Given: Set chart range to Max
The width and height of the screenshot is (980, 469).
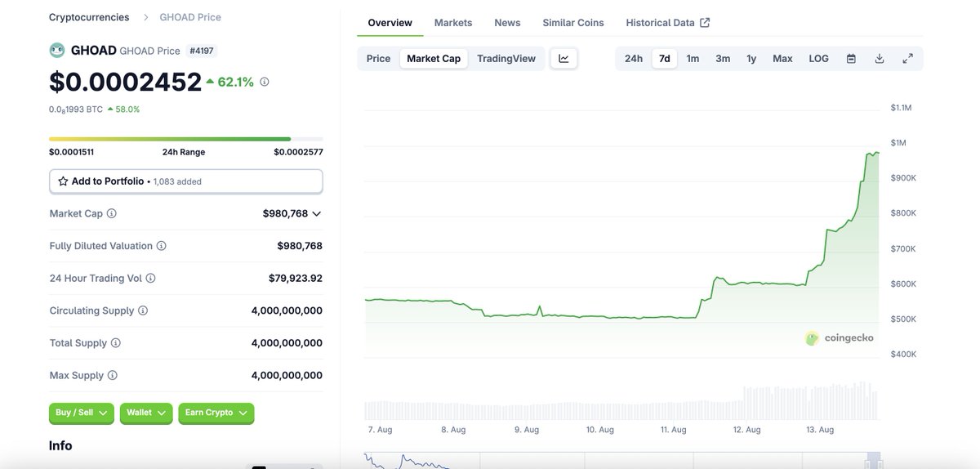Looking at the screenshot, I should pos(782,59).
